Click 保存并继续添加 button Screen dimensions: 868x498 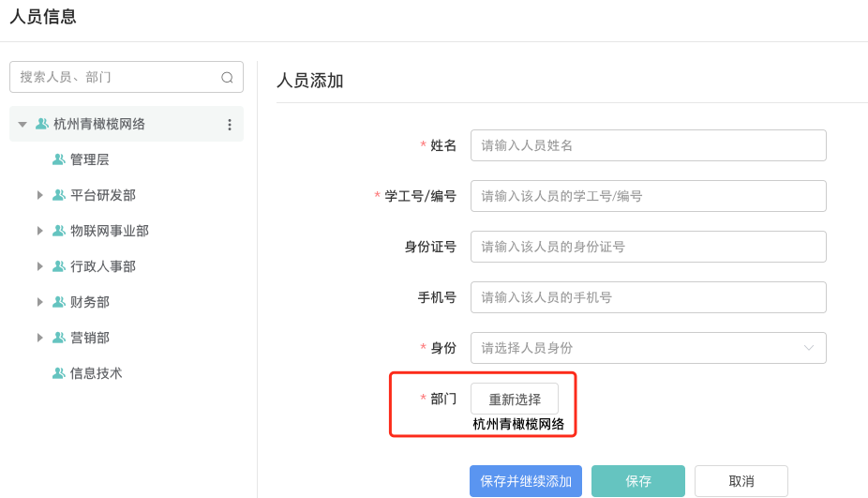pyautogui.click(x=525, y=481)
